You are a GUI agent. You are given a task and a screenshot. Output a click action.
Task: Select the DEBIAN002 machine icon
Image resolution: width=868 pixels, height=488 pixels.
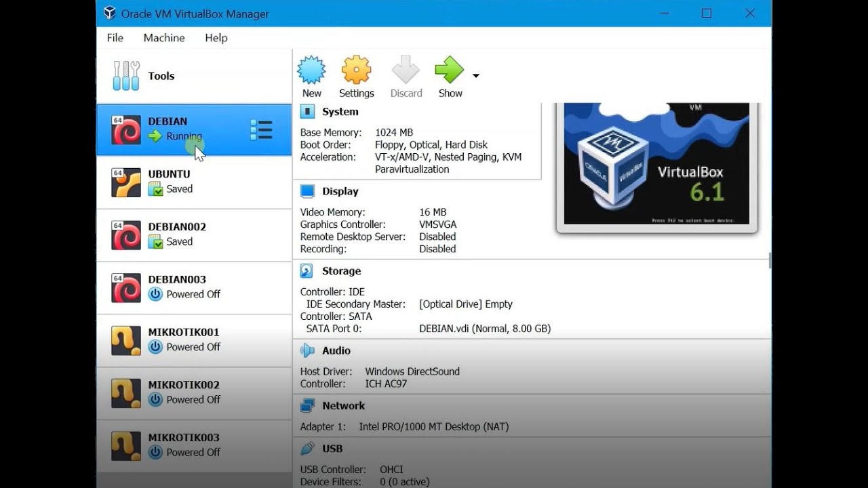pos(126,235)
